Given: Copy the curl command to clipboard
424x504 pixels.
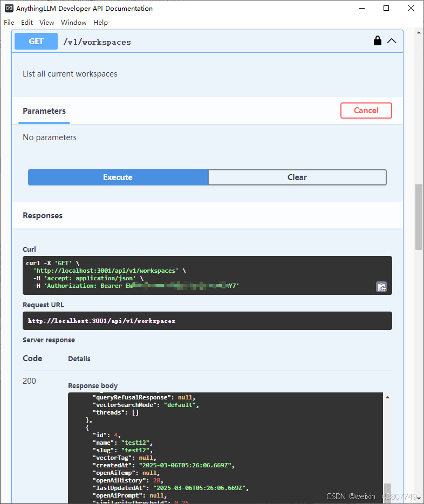Looking at the screenshot, I should pyautogui.click(x=381, y=287).
